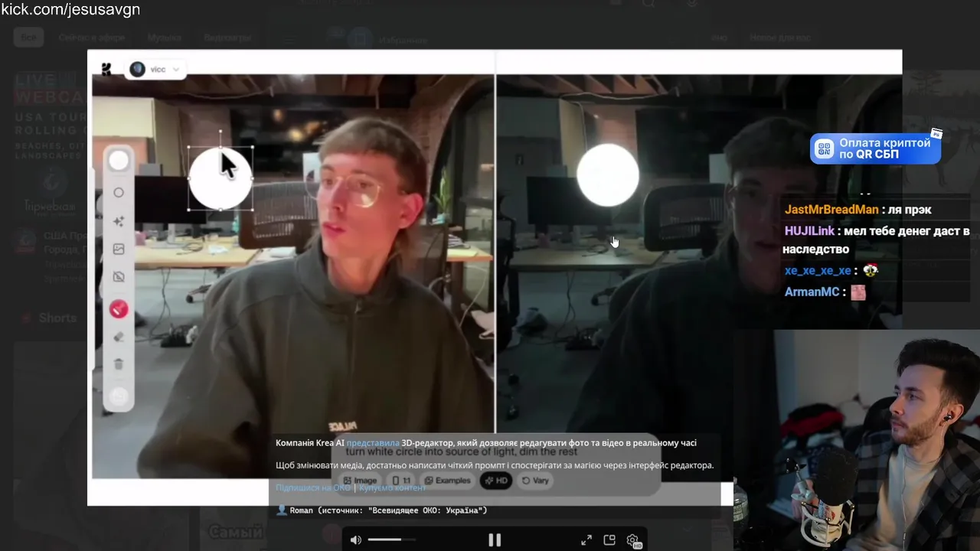Toggle the crossed-out camera tool
Screen dimensions: 980x551
click(119, 277)
